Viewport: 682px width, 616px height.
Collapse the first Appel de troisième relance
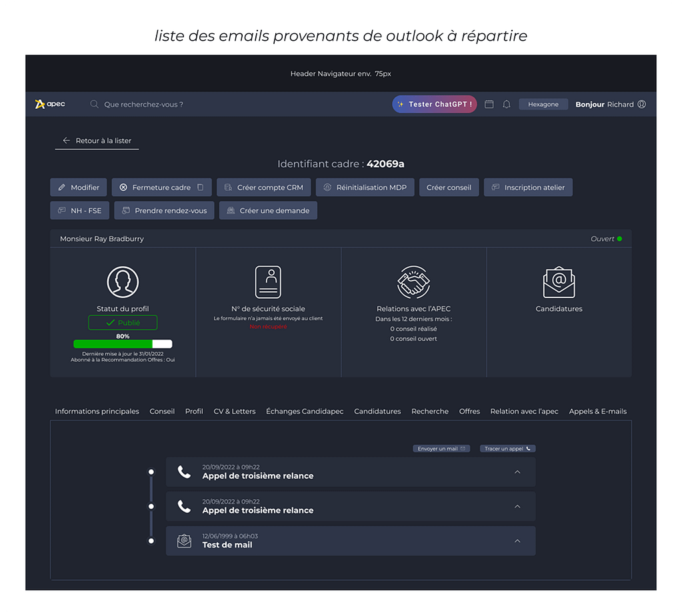tap(517, 472)
